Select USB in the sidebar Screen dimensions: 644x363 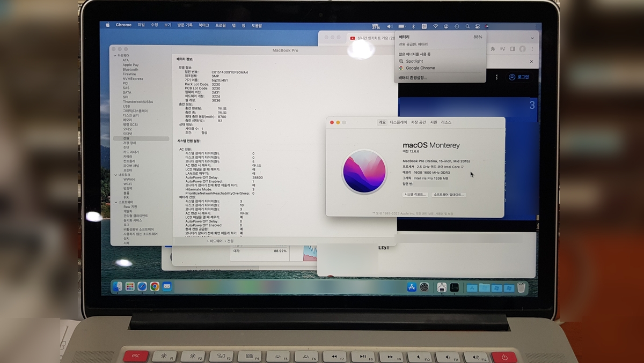126,106
